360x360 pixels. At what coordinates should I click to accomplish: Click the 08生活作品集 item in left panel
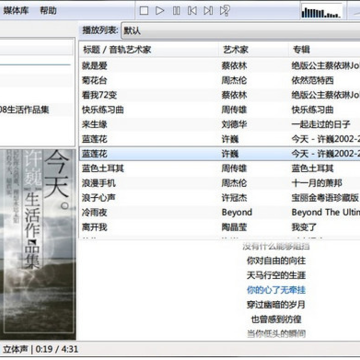tap(25, 110)
